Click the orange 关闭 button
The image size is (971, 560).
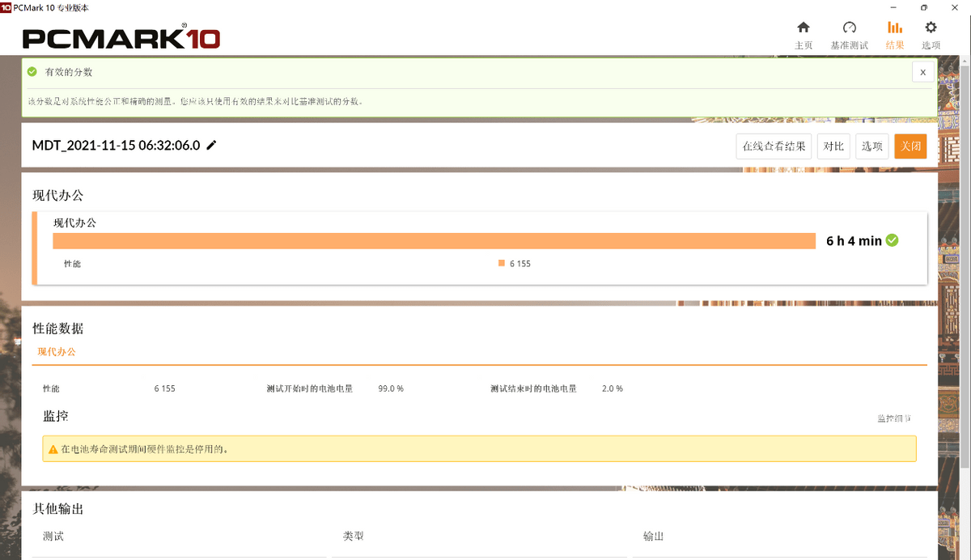pyautogui.click(x=911, y=146)
